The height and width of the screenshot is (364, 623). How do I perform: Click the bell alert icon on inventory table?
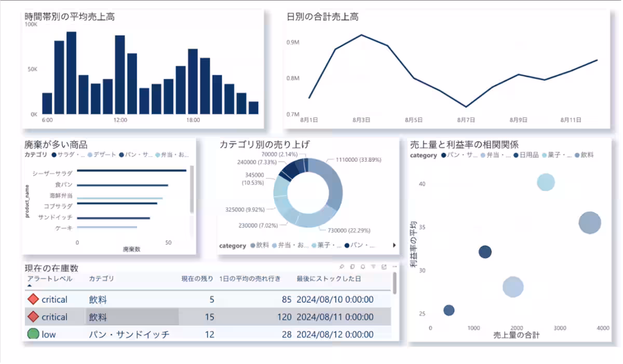pos(362,267)
